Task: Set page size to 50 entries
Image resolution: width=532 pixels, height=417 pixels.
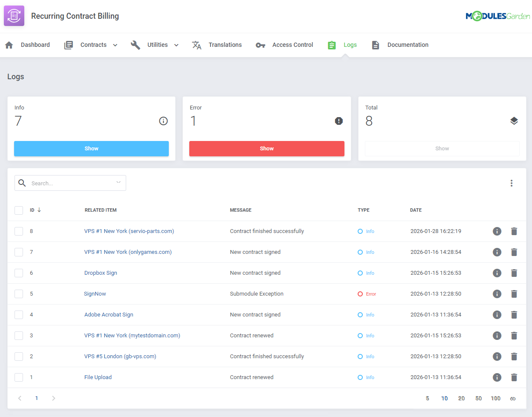Action: (478, 398)
